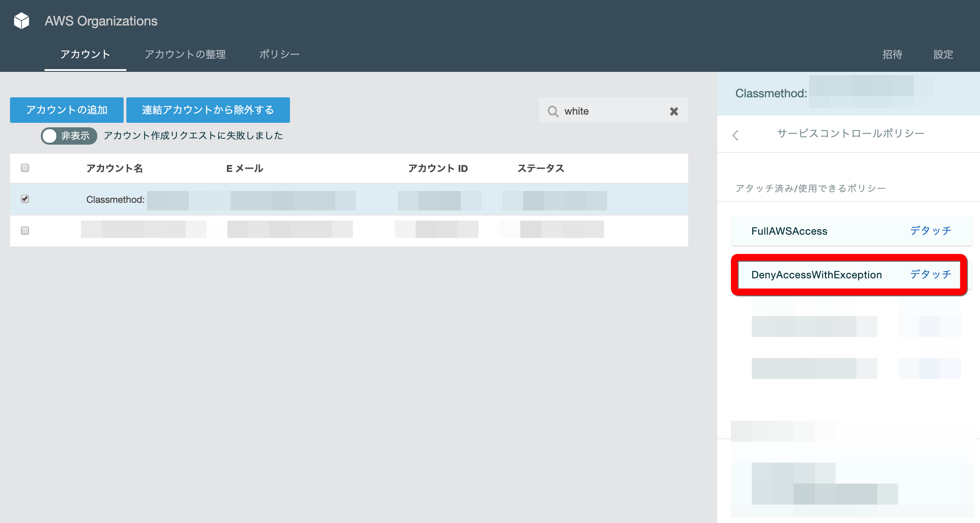Open the 設定 tab
This screenshot has width=980, height=523.
coord(943,54)
